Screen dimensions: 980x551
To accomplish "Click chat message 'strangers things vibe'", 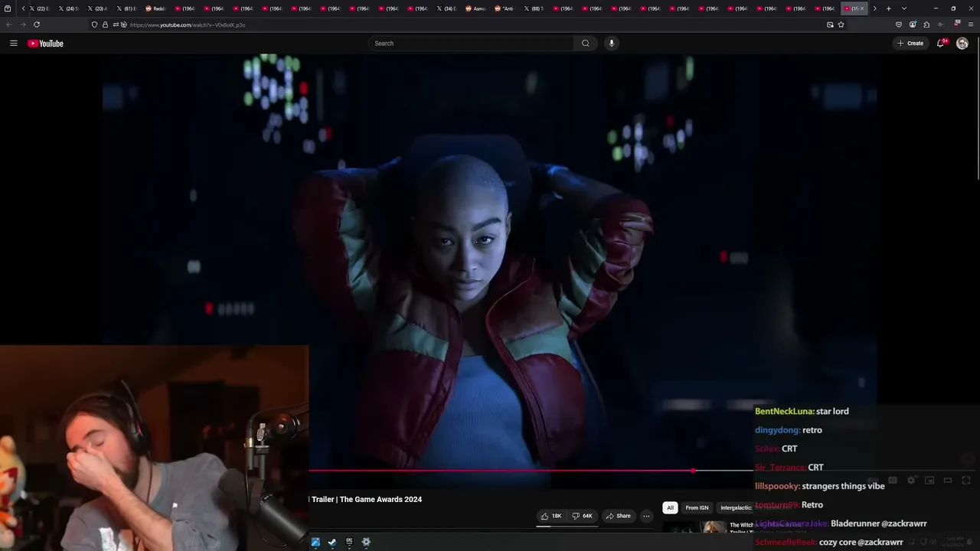I will [843, 486].
